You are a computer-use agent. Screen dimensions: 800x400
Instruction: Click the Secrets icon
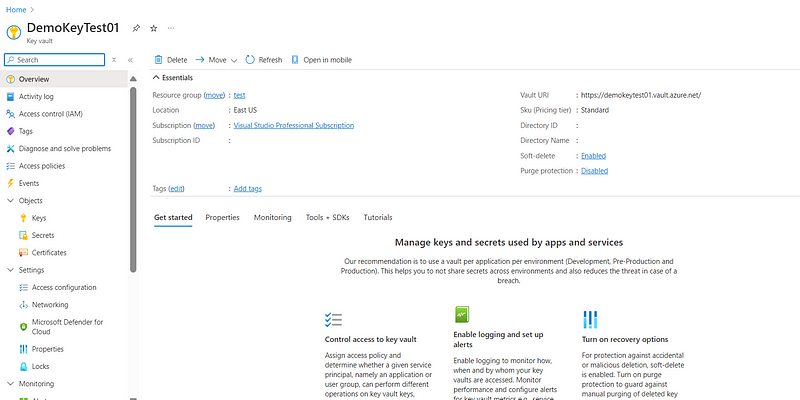(23, 235)
